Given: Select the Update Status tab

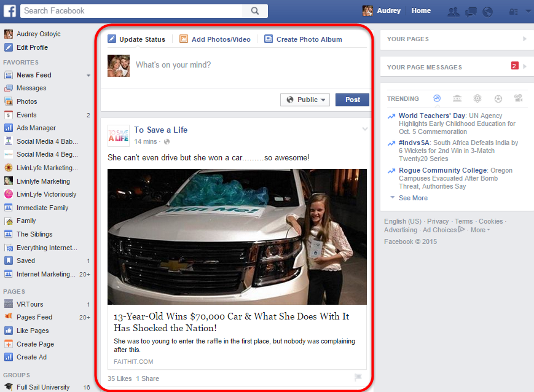Looking at the screenshot, I should pyautogui.click(x=136, y=39).
